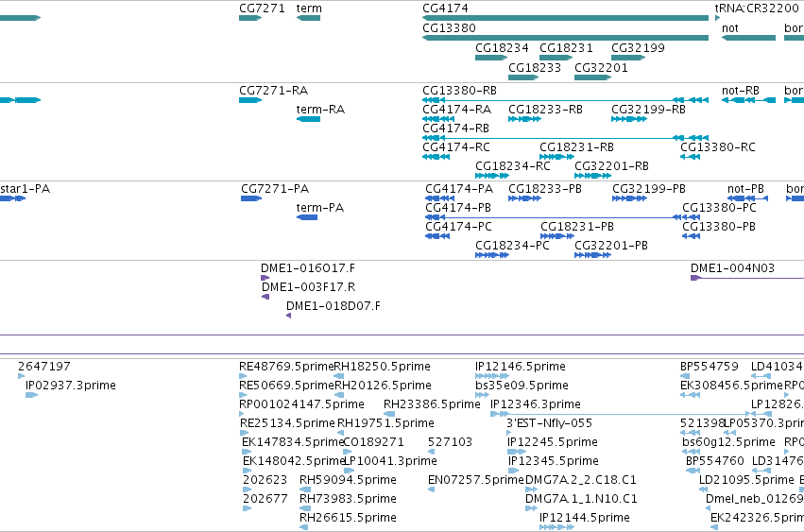Click the 527103 EST feature
This screenshot has width=804, height=532.
[x=431, y=452]
